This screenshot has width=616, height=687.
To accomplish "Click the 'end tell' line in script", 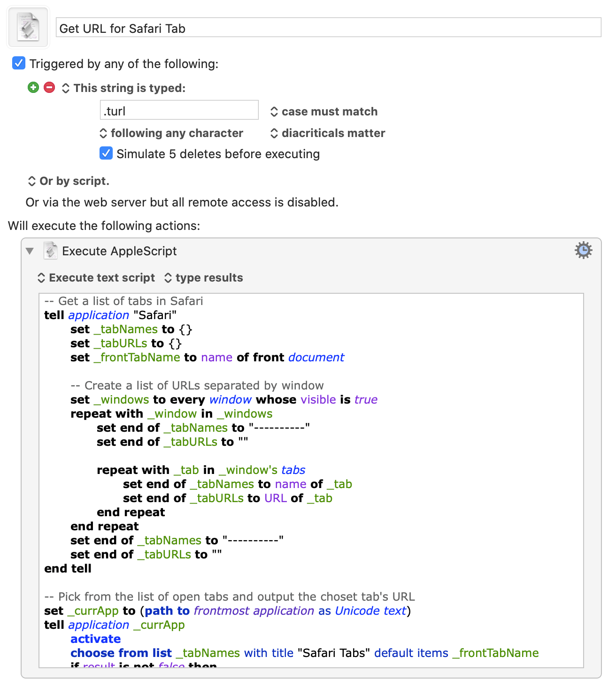I will (x=68, y=569).
